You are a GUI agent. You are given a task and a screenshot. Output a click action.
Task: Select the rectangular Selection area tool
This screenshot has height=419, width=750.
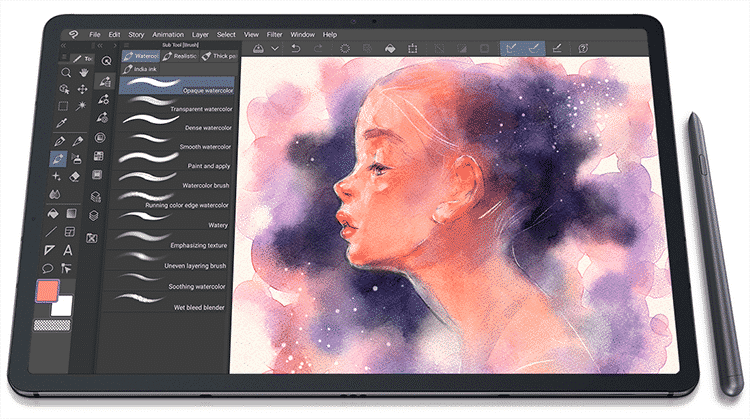pyautogui.click(x=63, y=106)
